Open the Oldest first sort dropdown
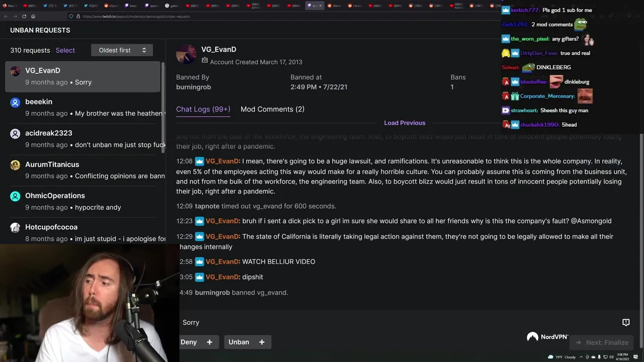 (122, 50)
